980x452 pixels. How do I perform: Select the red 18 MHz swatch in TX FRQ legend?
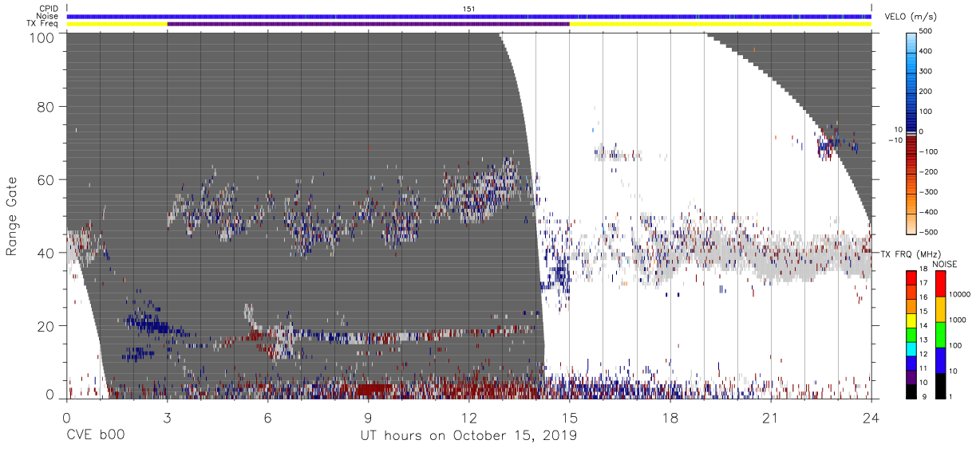coord(911,277)
